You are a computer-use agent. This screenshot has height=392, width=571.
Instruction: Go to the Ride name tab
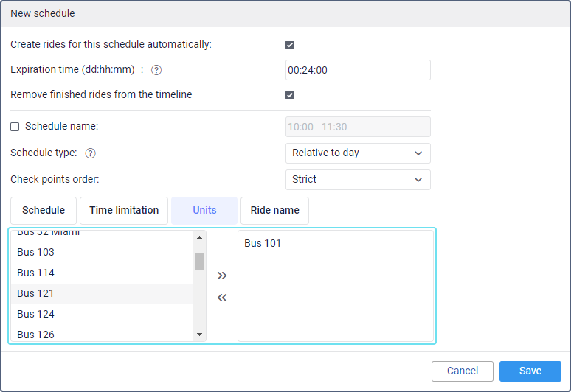[x=274, y=210]
